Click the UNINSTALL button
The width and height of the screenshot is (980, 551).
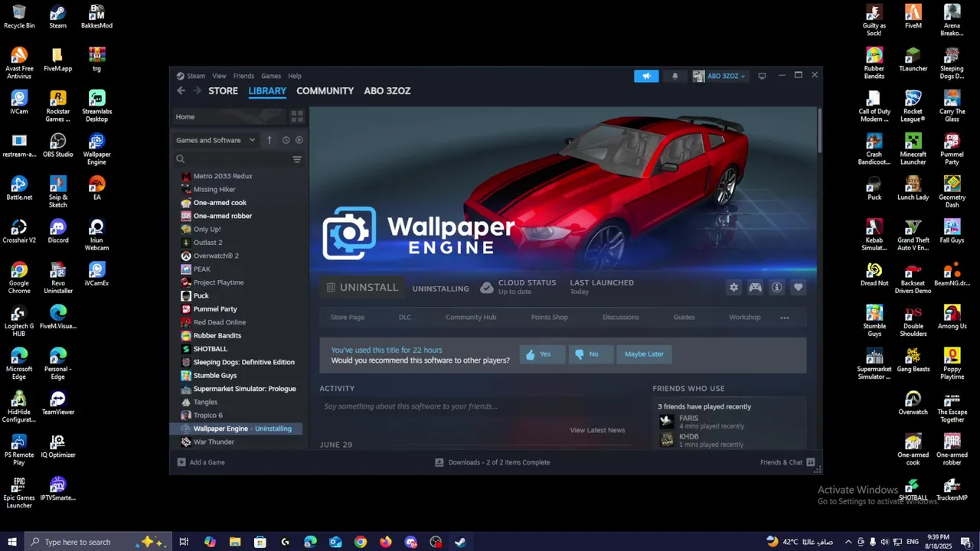point(361,287)
